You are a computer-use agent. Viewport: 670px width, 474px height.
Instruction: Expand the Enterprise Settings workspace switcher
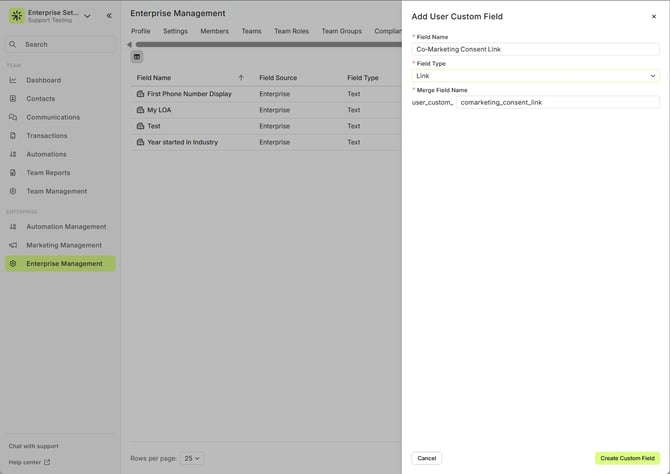coord(87,16)
